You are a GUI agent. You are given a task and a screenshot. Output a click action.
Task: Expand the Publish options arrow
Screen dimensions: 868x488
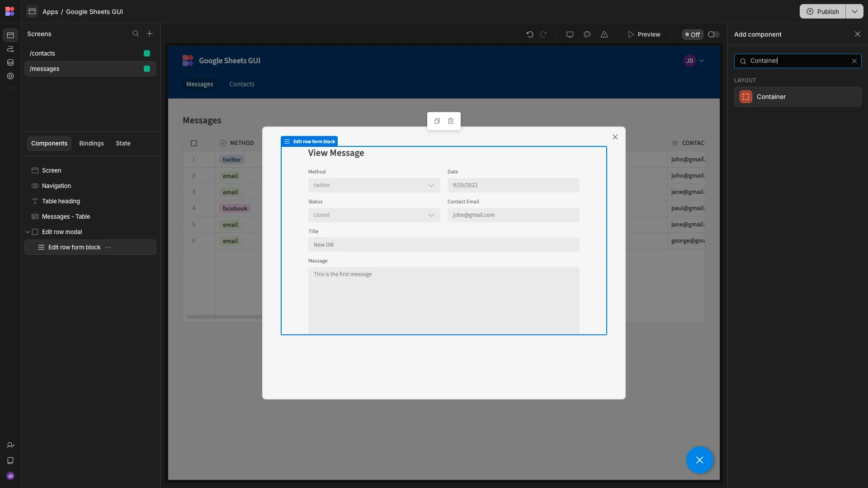coord(854,11)
